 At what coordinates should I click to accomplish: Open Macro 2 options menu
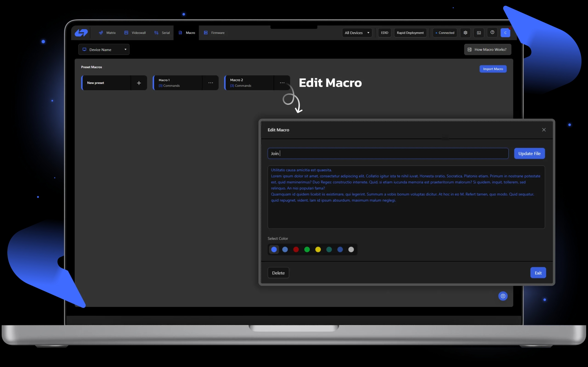click(282, 83)
